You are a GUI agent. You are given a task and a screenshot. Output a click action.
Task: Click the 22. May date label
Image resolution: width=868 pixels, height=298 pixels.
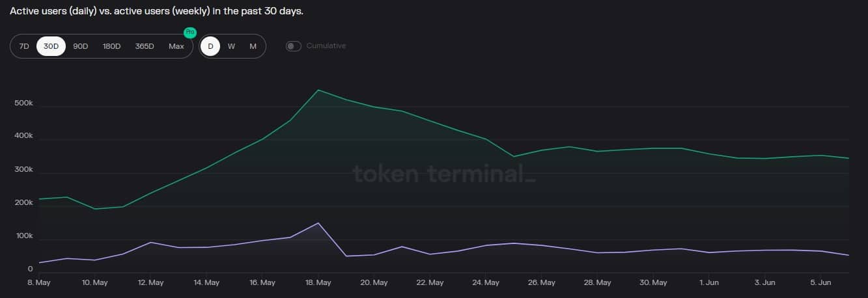click(x=430, y=283)
